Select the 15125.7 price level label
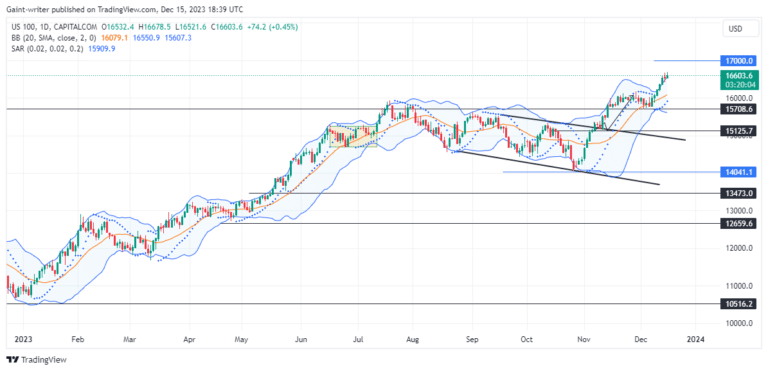768x371 pixels. pyautogui.click(x=739, y=130)
